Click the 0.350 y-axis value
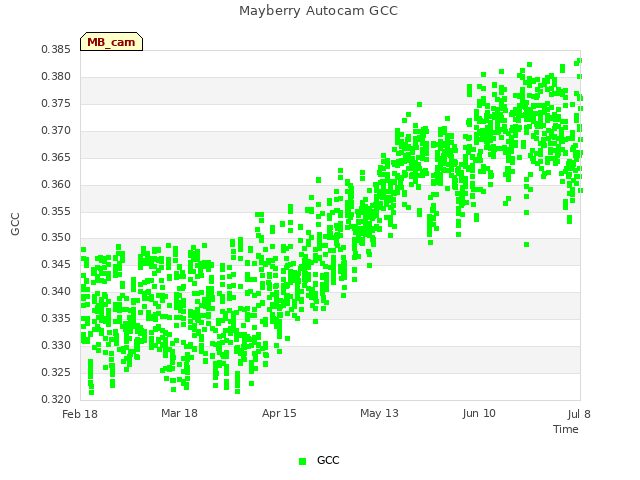 tap(56, 237)
